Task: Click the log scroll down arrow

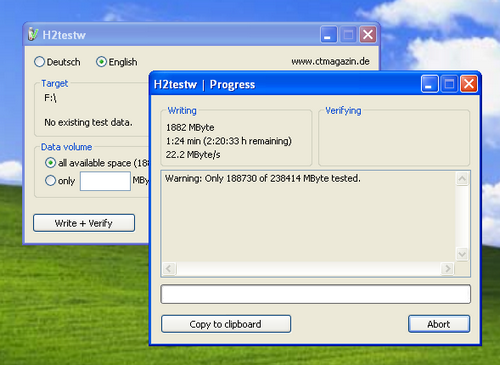Action: pos(462,255)
